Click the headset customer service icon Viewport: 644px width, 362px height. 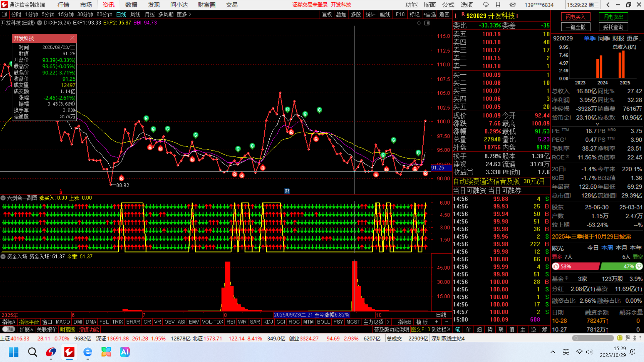point(485,5)
